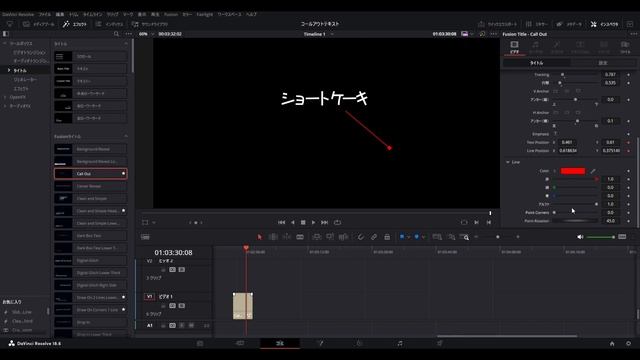640x360 pixels.
Task: Click the Replace clip toolbar icon
Action: click(x=343, y=237)
